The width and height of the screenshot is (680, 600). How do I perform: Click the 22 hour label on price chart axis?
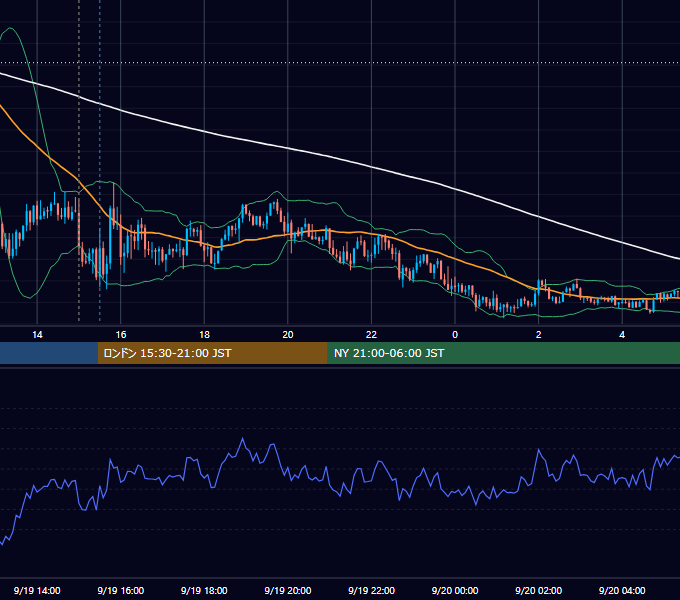371,335
